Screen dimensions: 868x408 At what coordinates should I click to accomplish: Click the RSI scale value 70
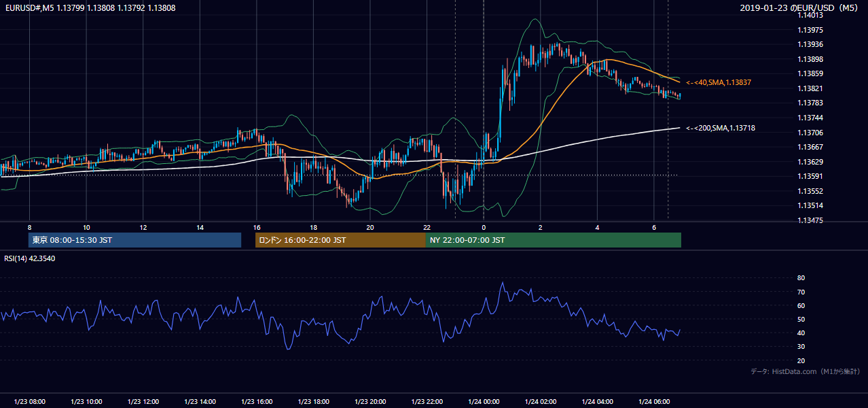[801, 292]
